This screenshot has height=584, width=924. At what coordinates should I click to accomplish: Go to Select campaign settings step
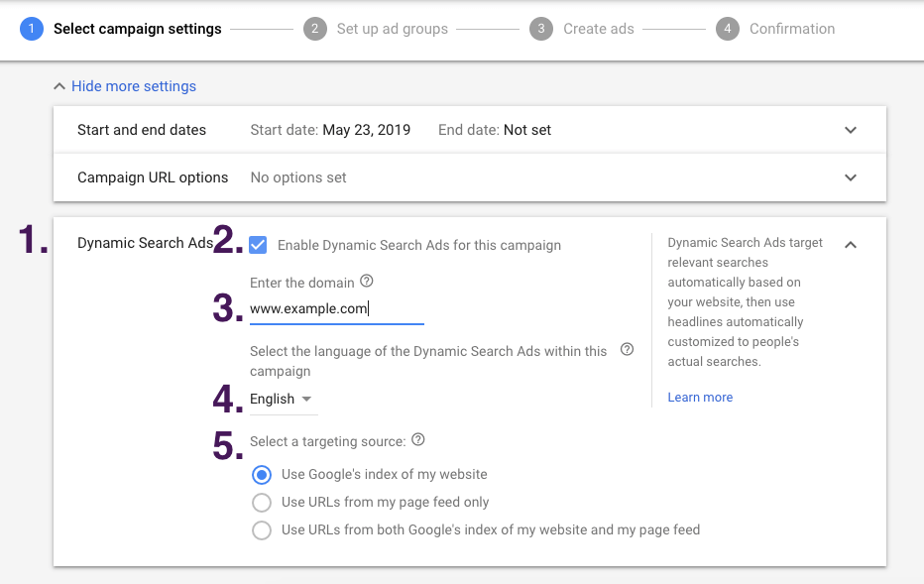pyautogui.click(x=137, y=29)
